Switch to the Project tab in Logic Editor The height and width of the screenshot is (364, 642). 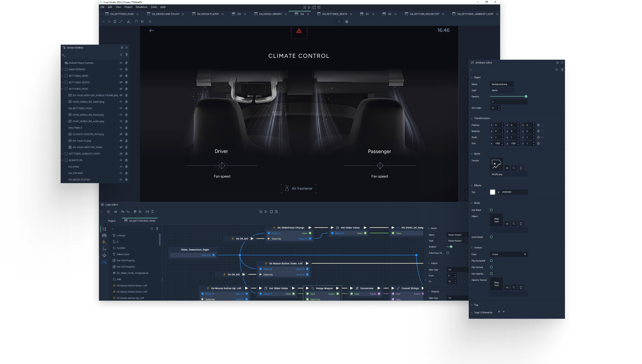click(112, 220)
